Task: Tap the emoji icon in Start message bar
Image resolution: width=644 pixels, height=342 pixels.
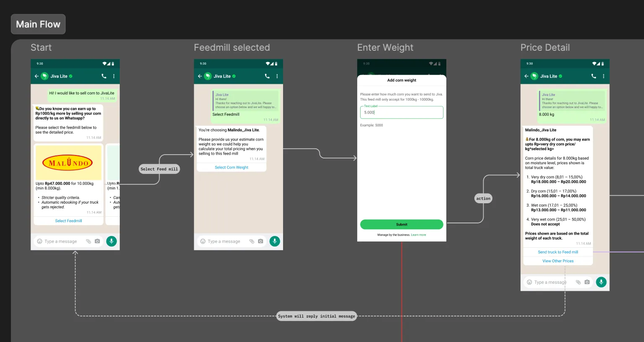Action: tap(39, 241)
